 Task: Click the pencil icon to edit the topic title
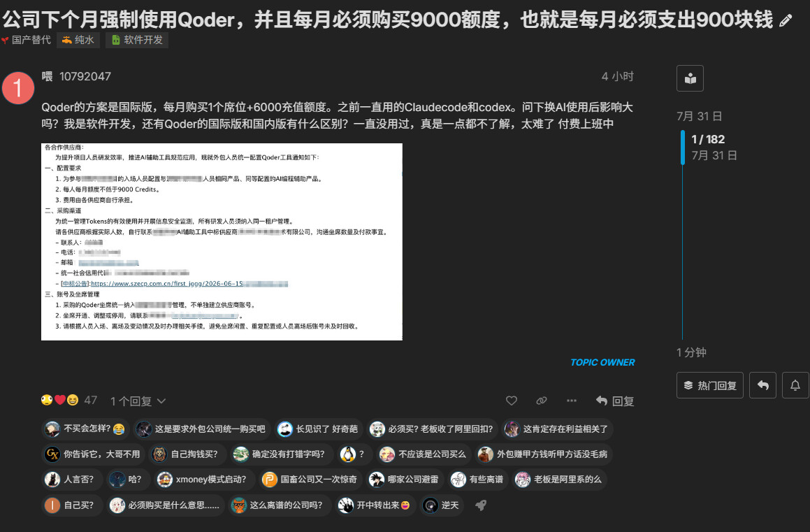pyautogui.click(x=786, y=21)
